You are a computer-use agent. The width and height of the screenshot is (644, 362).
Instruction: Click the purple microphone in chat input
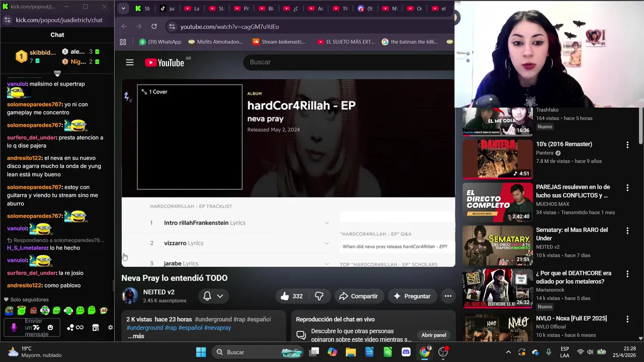click(x=14, y=327)
